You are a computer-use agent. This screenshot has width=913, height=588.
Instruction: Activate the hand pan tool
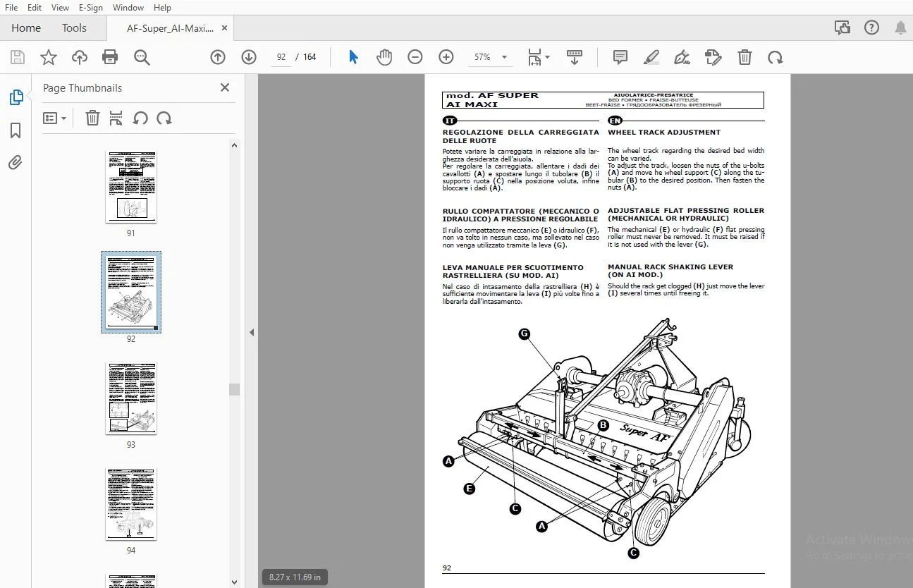(x=384, y=57)
